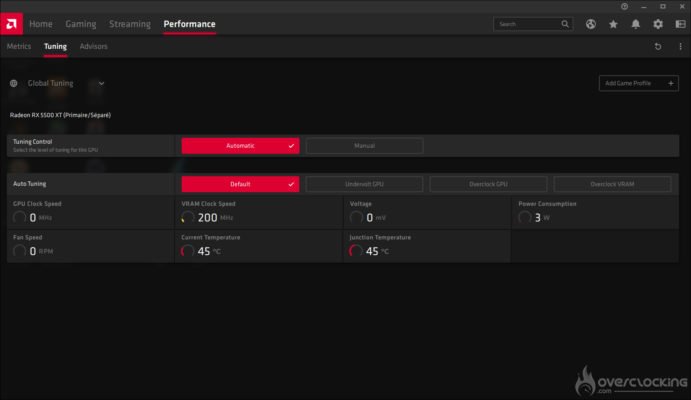Click the Power Consumption gauge

coord(524,217)
